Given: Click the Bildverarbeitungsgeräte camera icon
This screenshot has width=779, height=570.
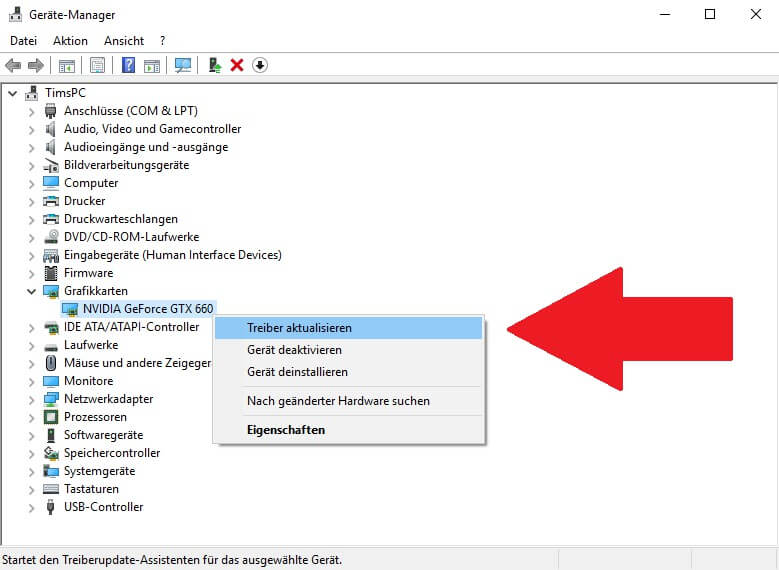Looking at the screenshot, I should click(51, 165).
